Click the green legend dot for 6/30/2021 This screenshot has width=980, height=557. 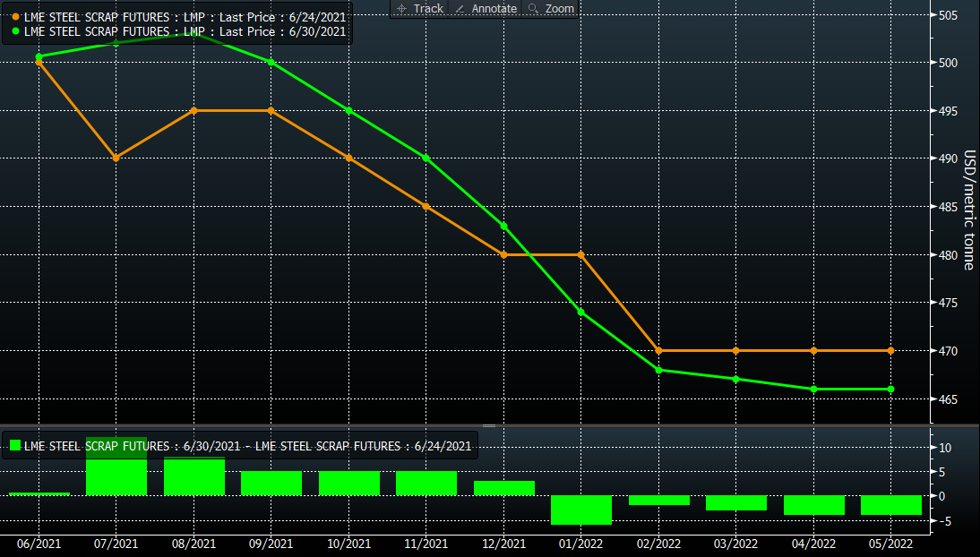16,30
